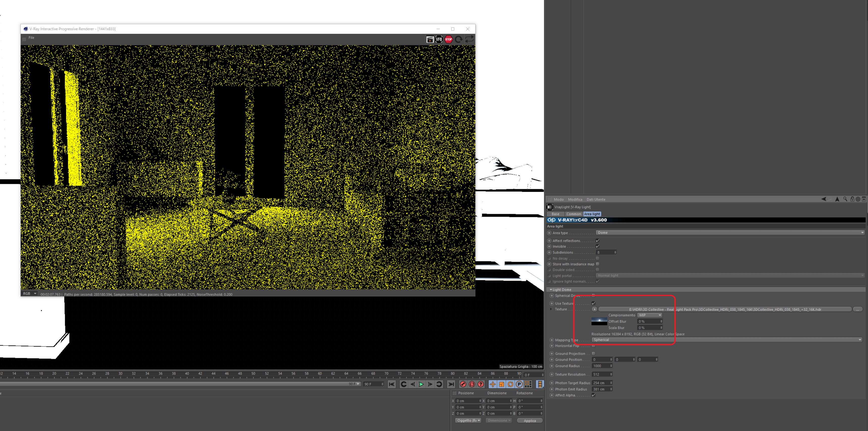Screen dimensions: 868x431
Task: Open the File menu in renderer window
Action: tap(31, 38)
